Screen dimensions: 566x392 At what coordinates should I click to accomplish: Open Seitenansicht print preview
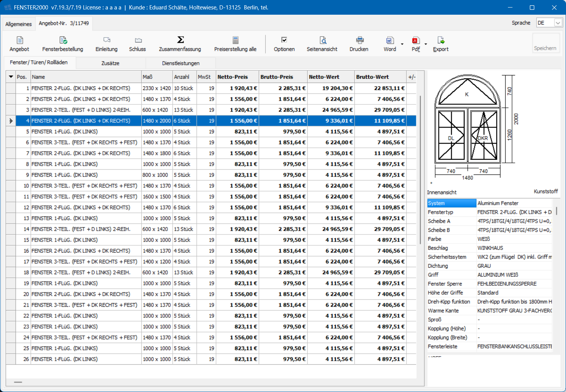click(322, 40)
